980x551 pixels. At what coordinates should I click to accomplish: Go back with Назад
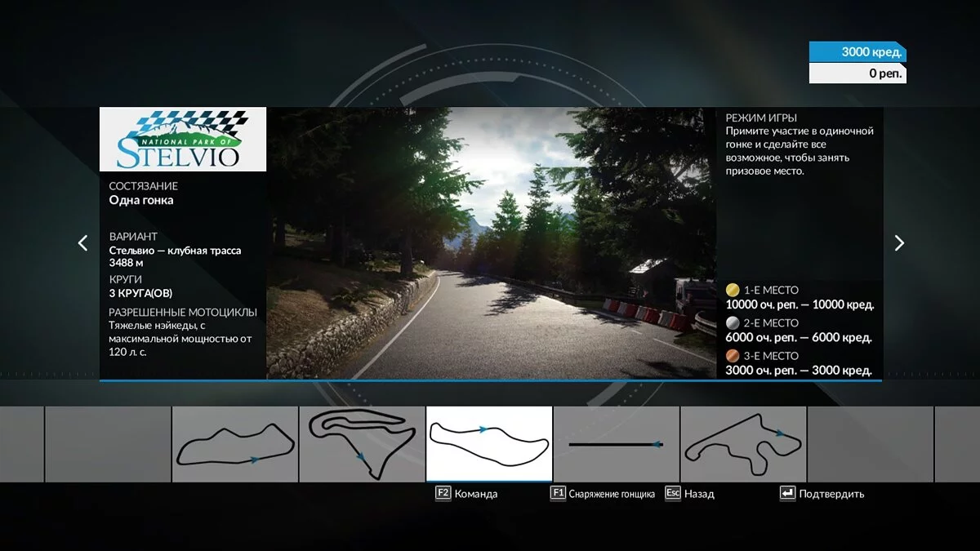pos(699,494)
